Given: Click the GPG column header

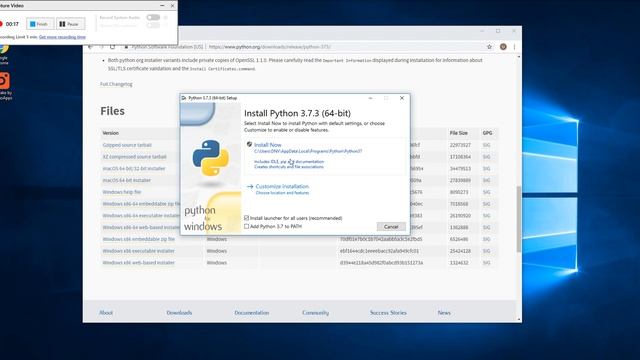Looking at the screenshot, I should point(487,133).
